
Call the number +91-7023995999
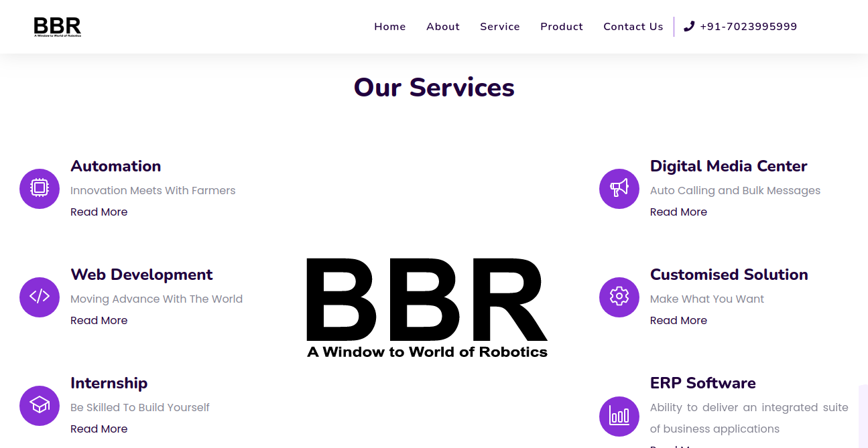749,27
